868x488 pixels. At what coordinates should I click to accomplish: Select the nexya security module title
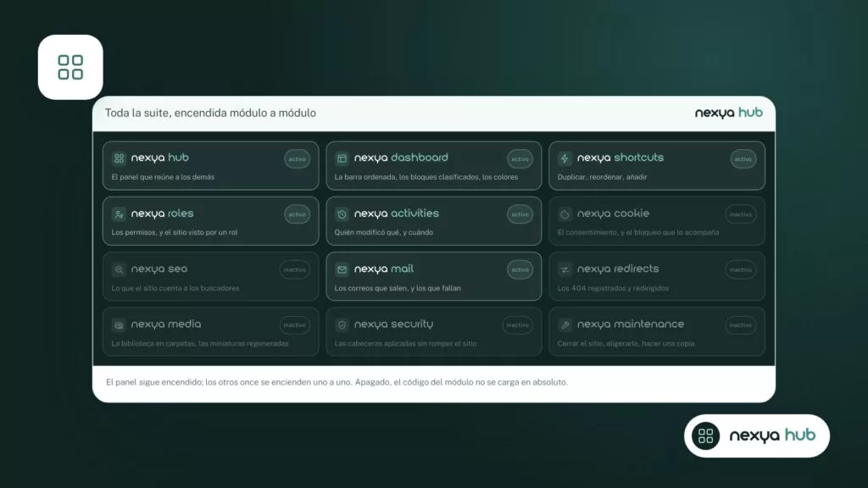coord(393,324)
